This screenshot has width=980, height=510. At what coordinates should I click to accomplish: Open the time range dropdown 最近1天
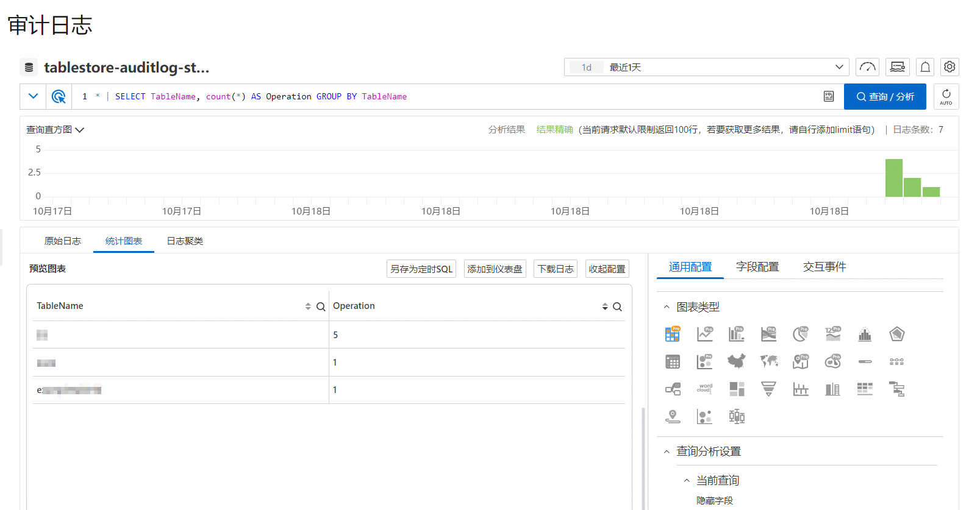pos(707,67)
